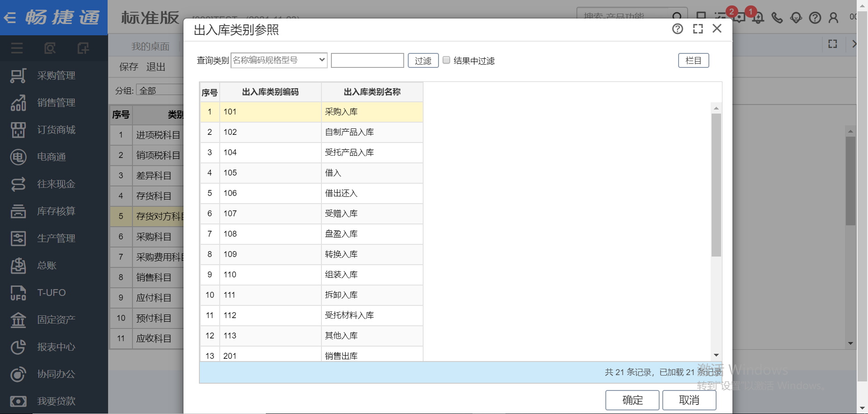This screenshot has width=868, height=414.
Task: Select row 109 转换入库
Action: (x=311, y=254)
